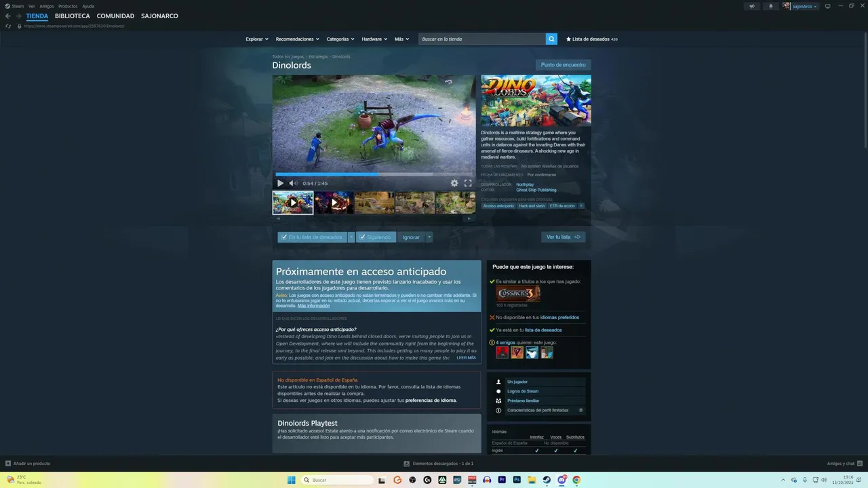Open the Más dropdown menu

[x=401, y=39]
